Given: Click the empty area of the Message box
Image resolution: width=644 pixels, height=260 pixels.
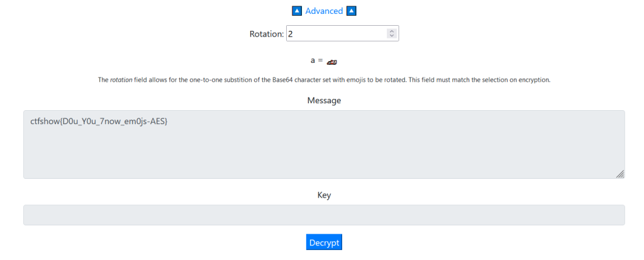Looking at the screenshot, I should (323, 151).
